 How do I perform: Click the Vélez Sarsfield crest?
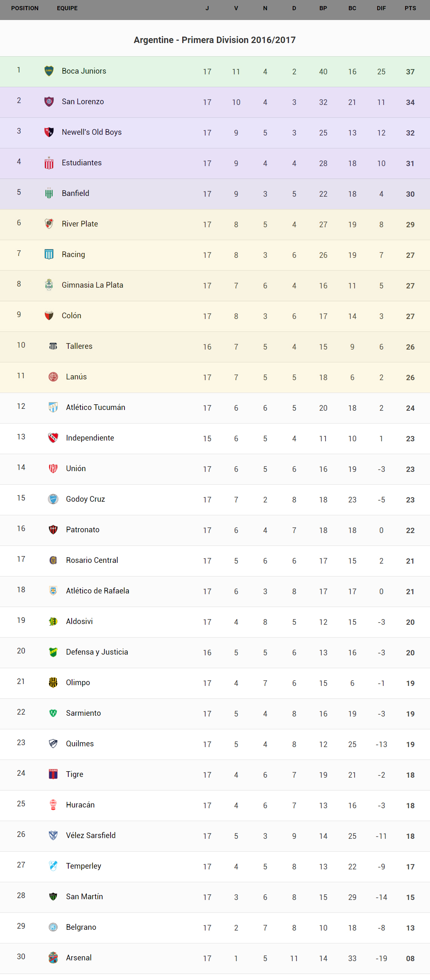tap(53, 835)
